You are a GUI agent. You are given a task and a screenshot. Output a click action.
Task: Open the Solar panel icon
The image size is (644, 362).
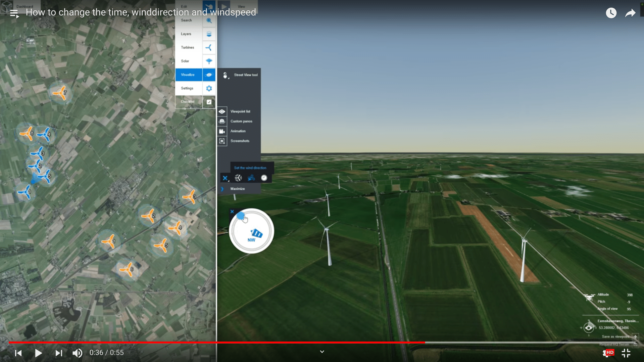(209, 61)
